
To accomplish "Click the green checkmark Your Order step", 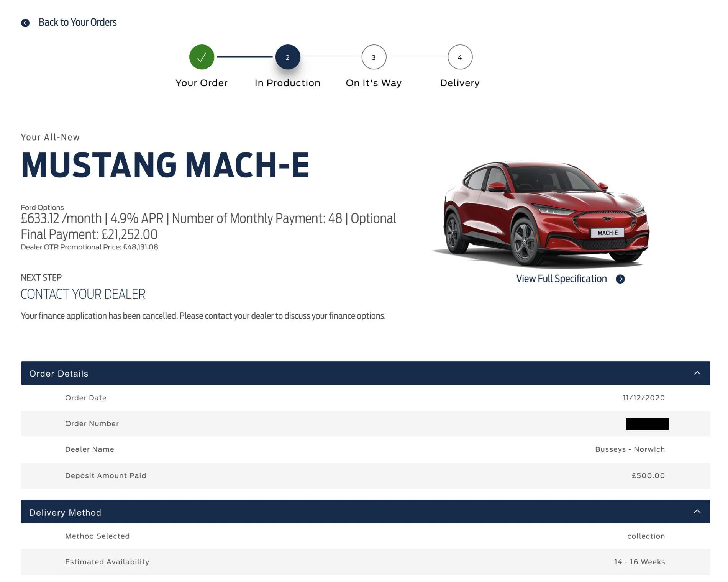I will [202, 57].
